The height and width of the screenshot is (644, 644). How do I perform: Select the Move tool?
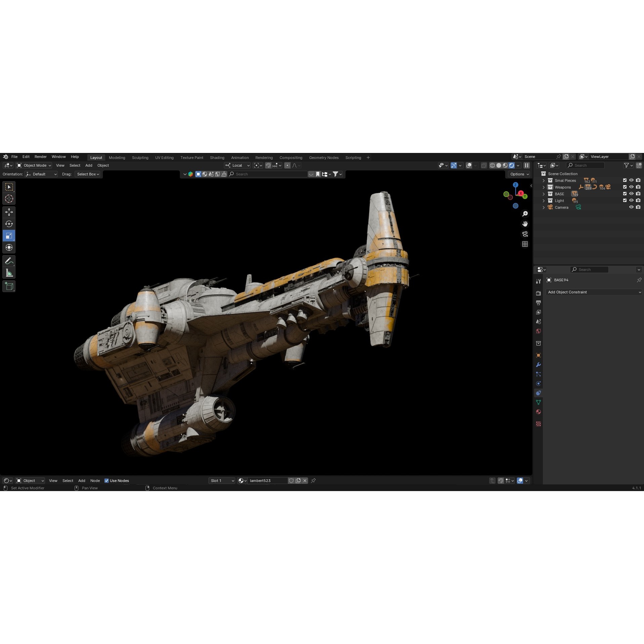coord(9,212)
